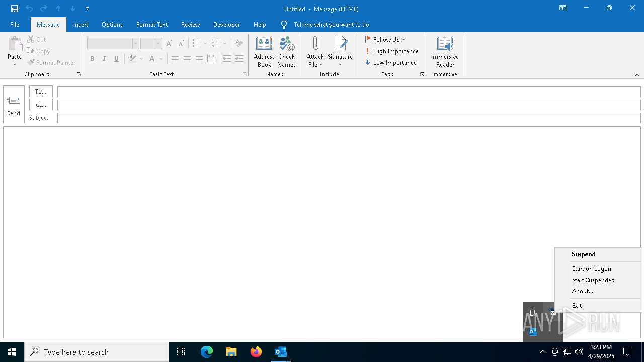Open the Signature dropdown
Image resolution: width=644 pixels, height=362 pixels.
340,52
